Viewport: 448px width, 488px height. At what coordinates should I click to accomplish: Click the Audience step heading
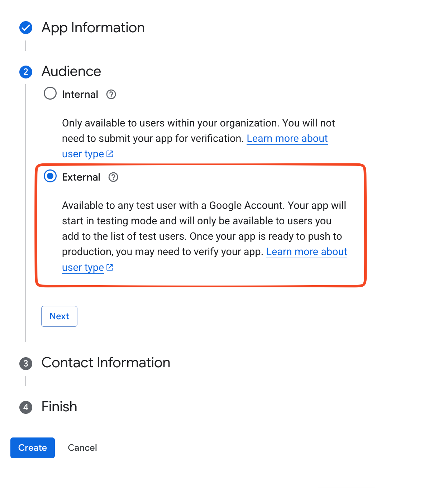[71, 71]
